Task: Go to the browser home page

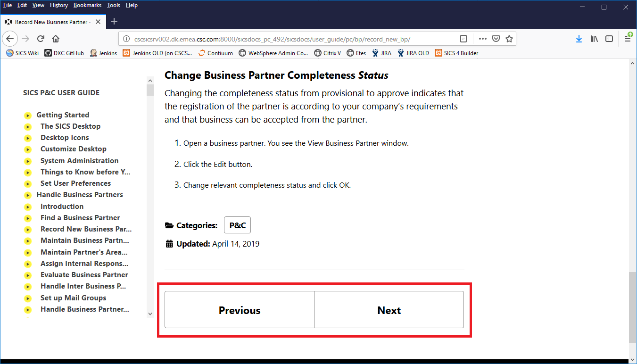Action: 56,39
